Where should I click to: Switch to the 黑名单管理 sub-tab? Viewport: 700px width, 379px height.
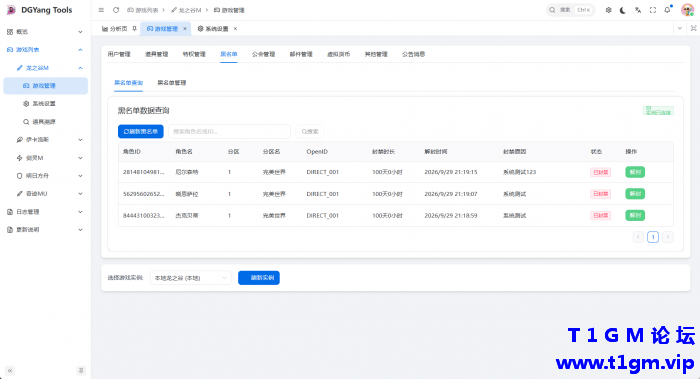pyautogui.click(x=171, y=83)
